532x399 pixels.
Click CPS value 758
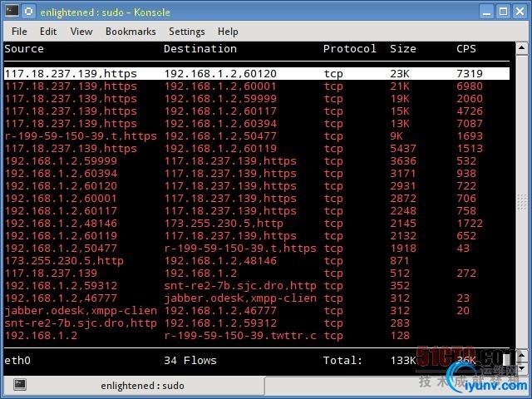coord(465,211)
